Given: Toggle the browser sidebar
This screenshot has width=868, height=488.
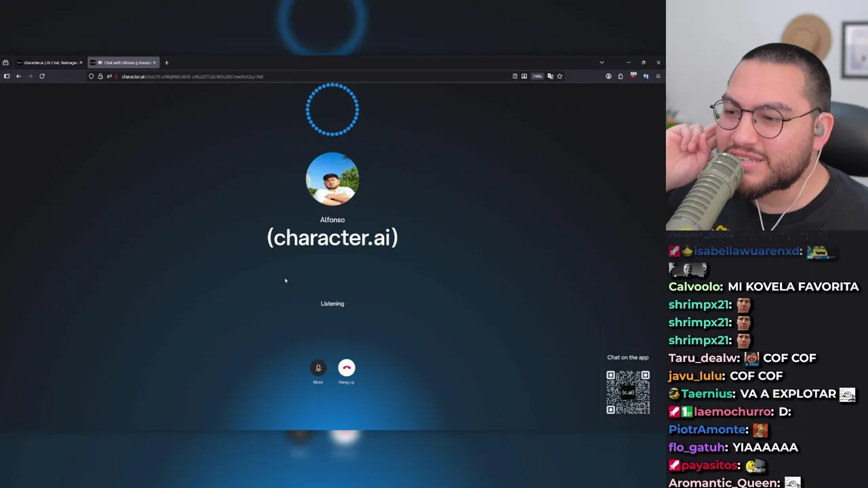Looking at the screenshot, I should click(7, 76).
